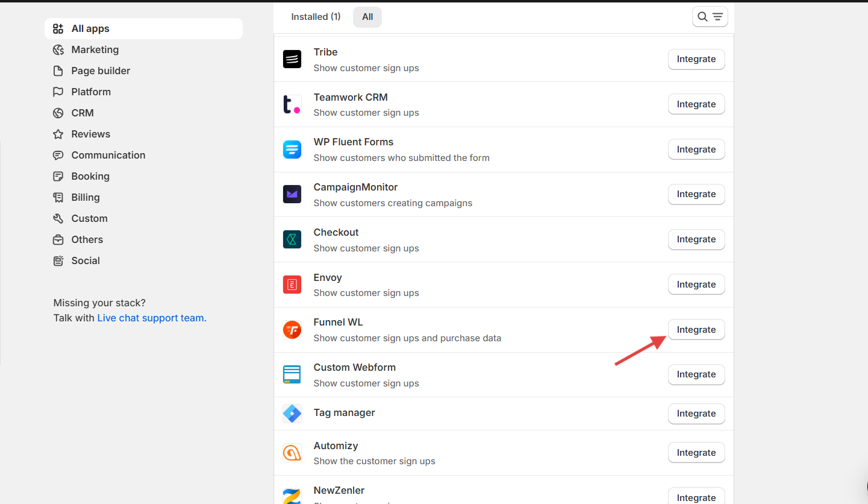The height and width of the screenshot is (504, 868).
Task: Click the Tribe app name
Action: [325, 52]
